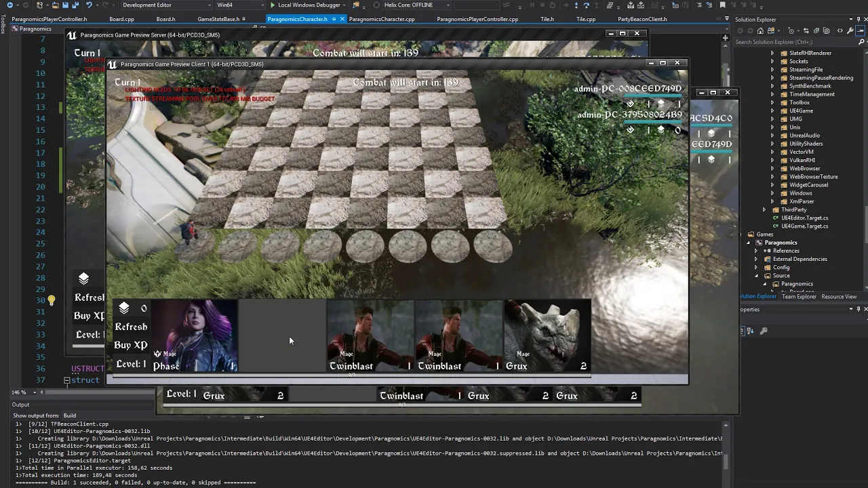This screenshot has width=868, height=488.
Task: Click the Save All toolbar icon
Action: coord(75,5)
